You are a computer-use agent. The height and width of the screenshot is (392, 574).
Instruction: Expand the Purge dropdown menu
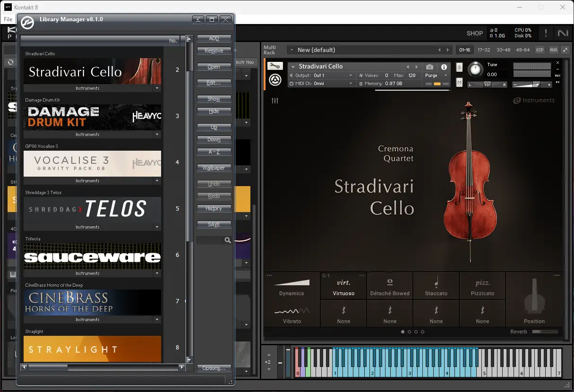[x=445, y=76]
